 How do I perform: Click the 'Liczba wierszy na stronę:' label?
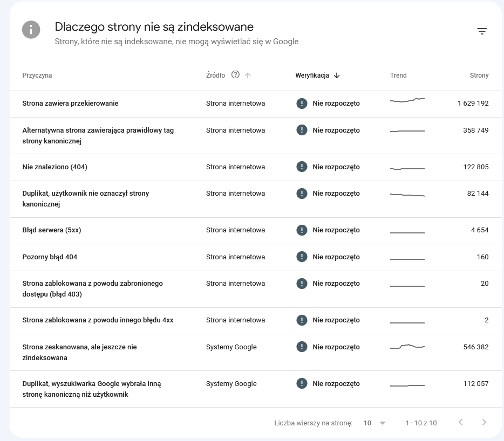[x=314, y=423]
